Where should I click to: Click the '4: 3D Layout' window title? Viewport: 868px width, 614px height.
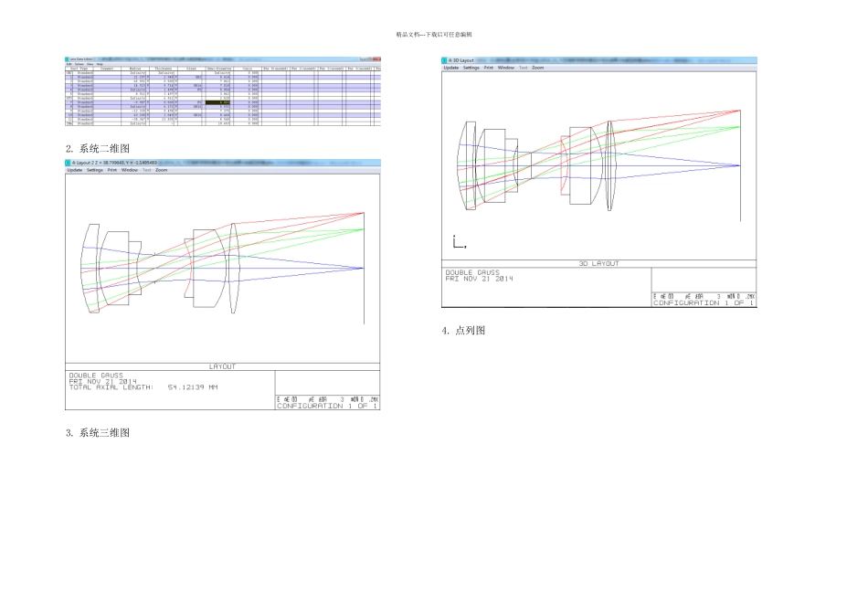pos(461,60)
